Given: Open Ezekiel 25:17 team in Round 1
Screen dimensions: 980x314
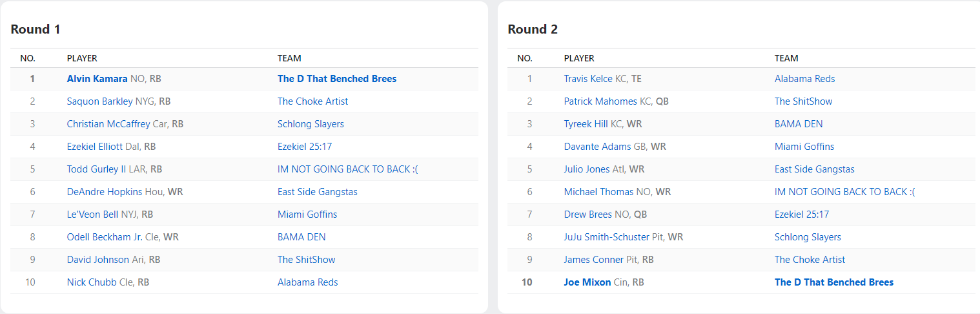Looking at the screenshot, I should [x=305, y=147].
